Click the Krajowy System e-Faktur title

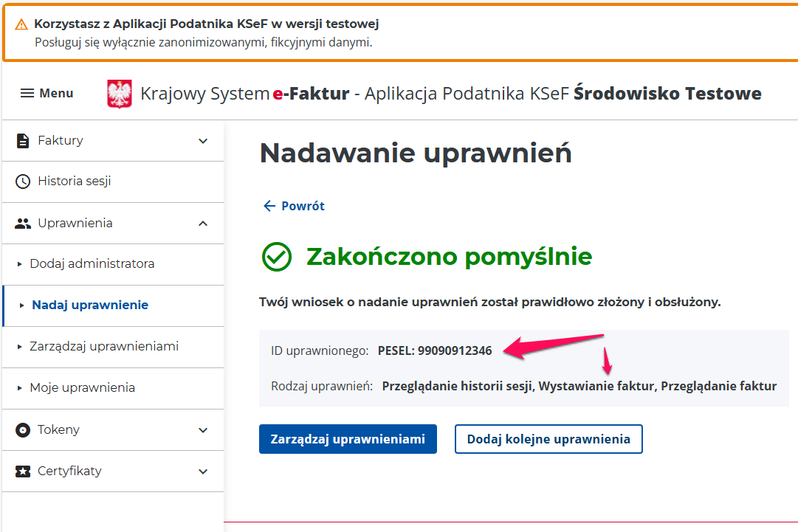[244, 94]
